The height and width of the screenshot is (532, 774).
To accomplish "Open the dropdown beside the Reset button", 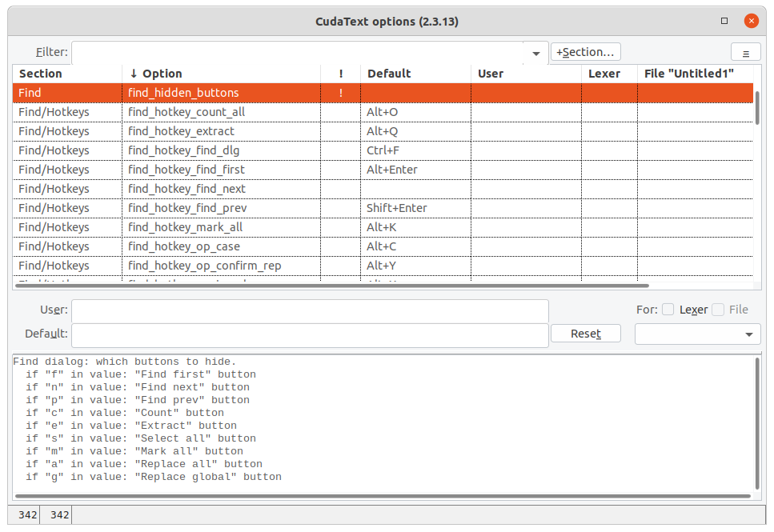I will tap(697, 334).
